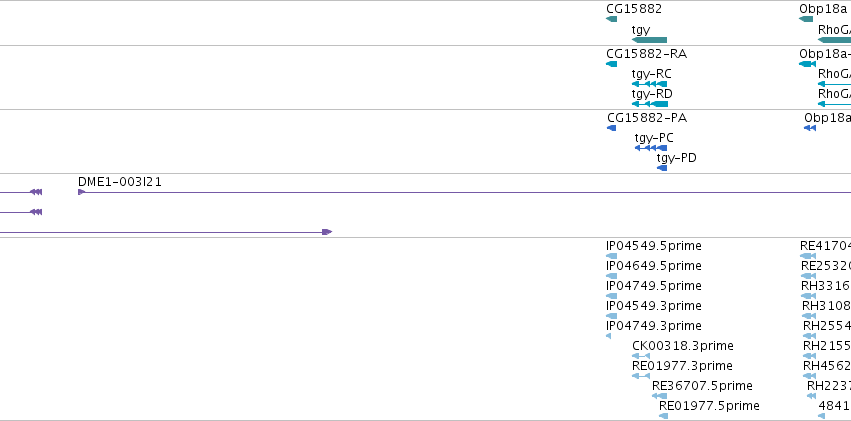
Task: Select the IP04549.3prime EST glyph
Action: coord(612,316)
